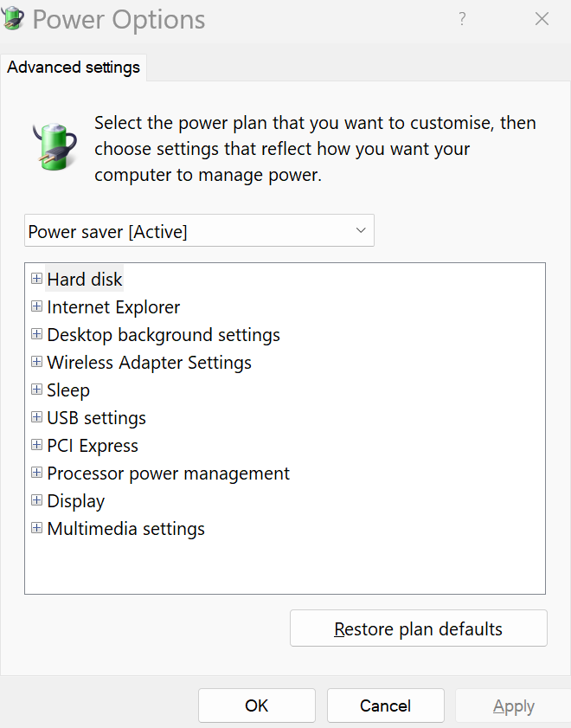Click the OK button
571x728 pixels.
[x=256, y=705]
